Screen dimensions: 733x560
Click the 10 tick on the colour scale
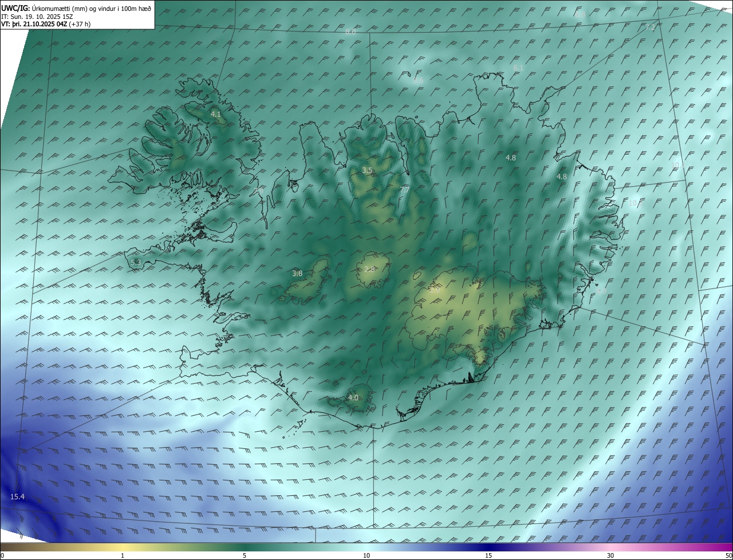click(366, 555)
